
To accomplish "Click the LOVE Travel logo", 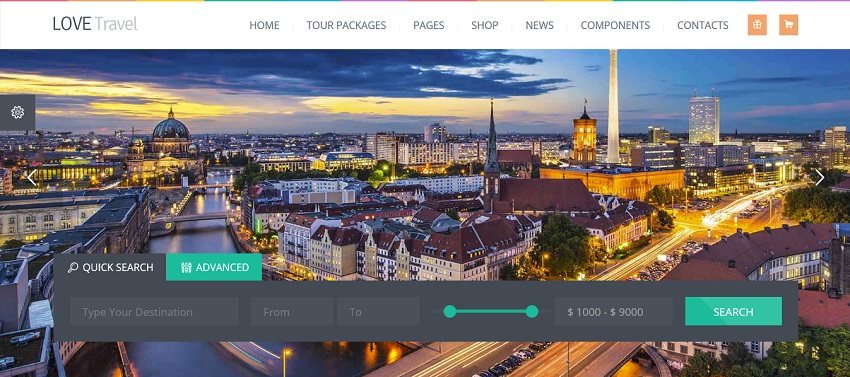I will click(x=95, y=24).
